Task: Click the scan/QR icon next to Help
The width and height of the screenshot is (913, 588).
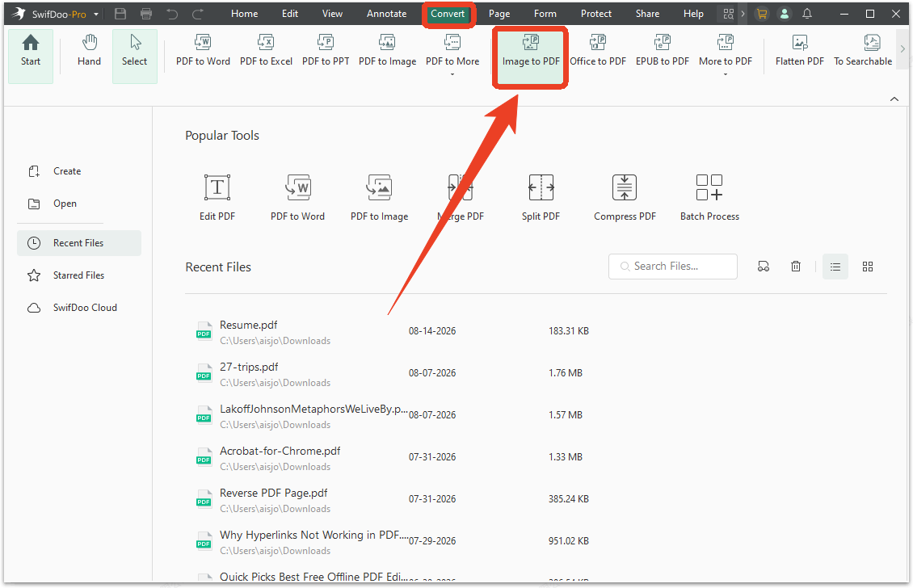Action: 728,14
